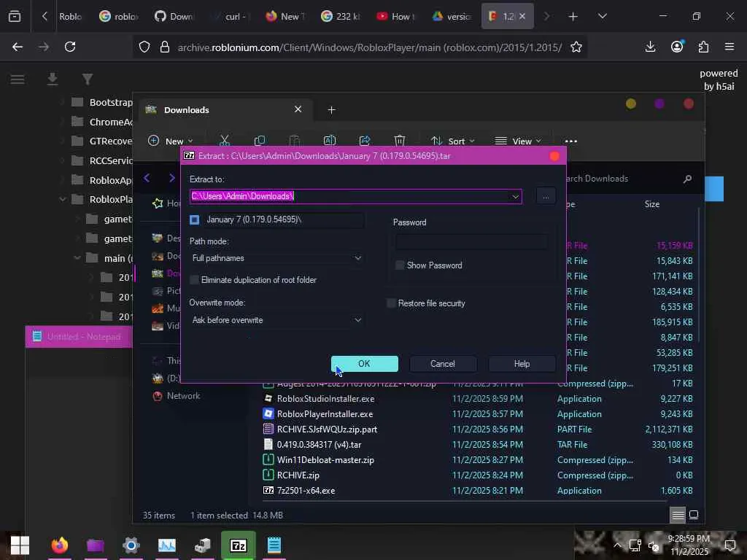Open the Overwrite mode dropdown
The width and height of the screenshot is (747, 560).
coord(276,320)
